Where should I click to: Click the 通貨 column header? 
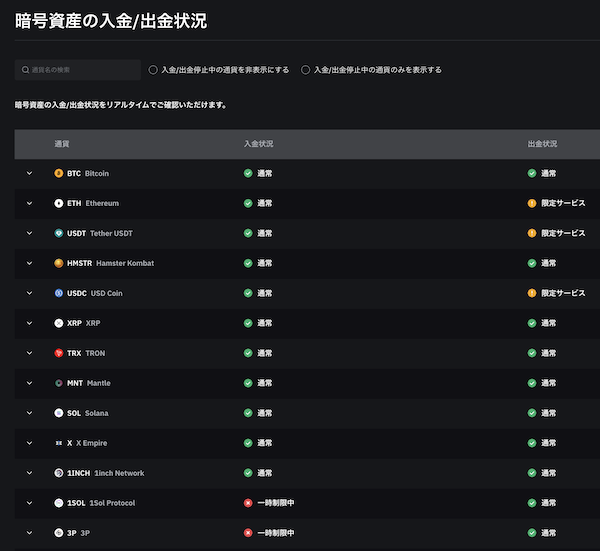[62, 144]
